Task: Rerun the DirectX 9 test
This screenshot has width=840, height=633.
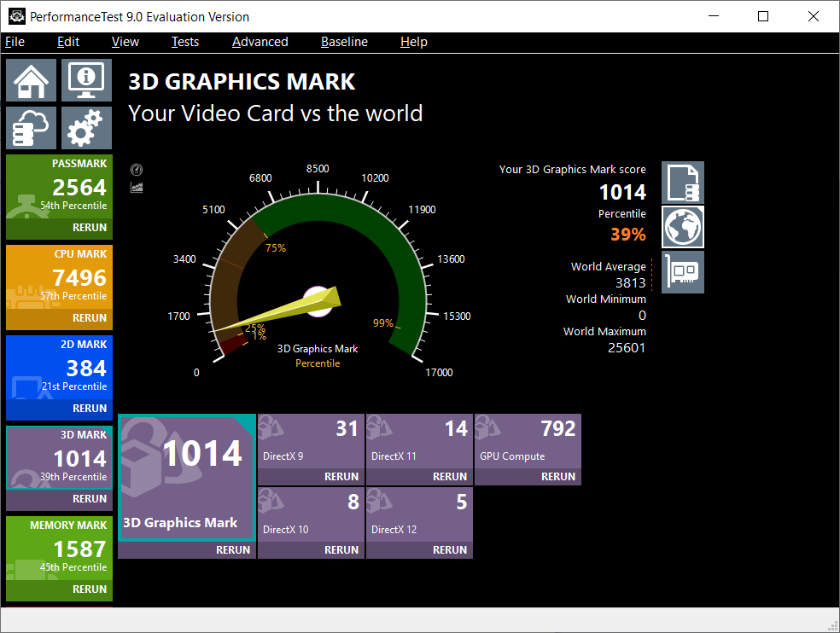Action: [x=341, y=477]
